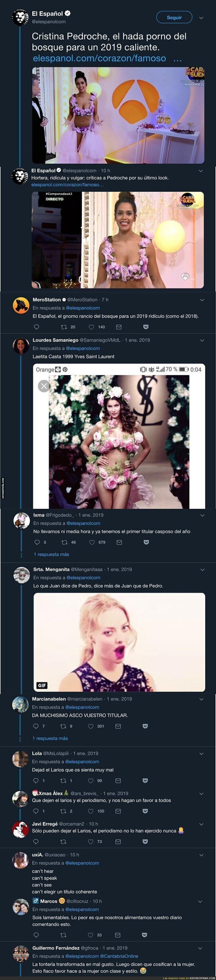Open the @CantabriaOnline mention in Guillermo's reply

pyautogui.click(x=119, y=956)
